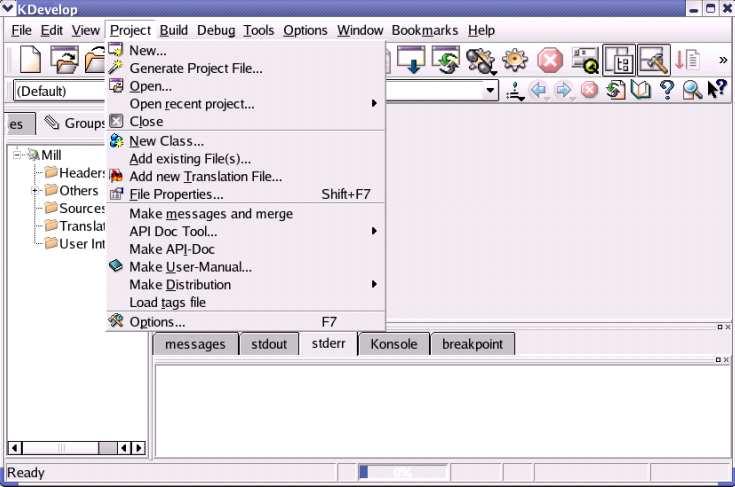Open the method combo box dropdown arrow

(490, 90)
